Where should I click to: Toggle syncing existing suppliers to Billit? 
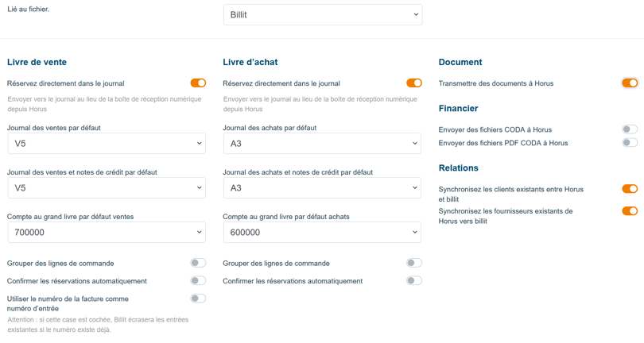click(630, 211)
